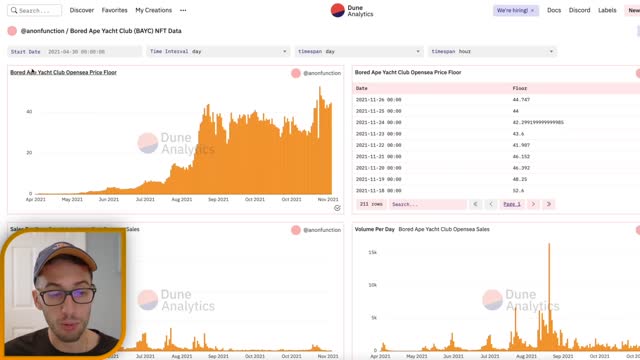Open the Docs link
640x360 pixels.
pos(554,10)
